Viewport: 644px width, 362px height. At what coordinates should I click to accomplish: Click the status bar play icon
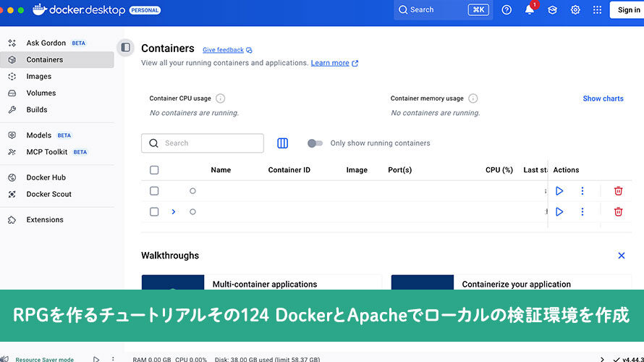point(96,359)
